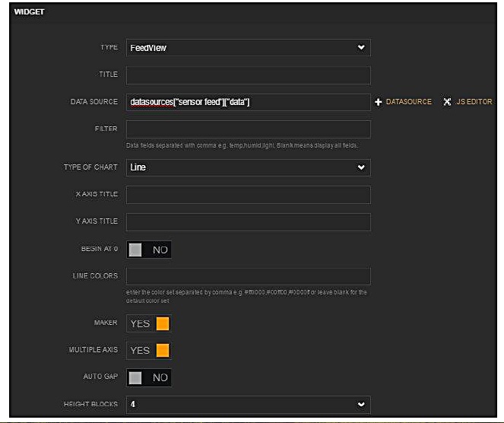Open the JS EDITOR link
Viewport: 504px width, 423px height.
coord(474,102)
